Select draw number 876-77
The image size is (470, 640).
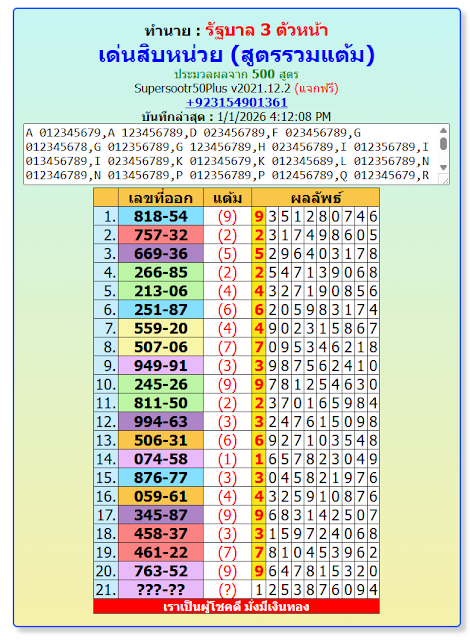click(x=161, y=478)
